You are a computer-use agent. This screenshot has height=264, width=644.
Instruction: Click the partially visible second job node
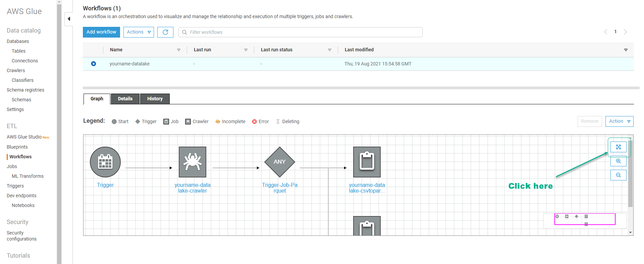click(x=367, y=226)
